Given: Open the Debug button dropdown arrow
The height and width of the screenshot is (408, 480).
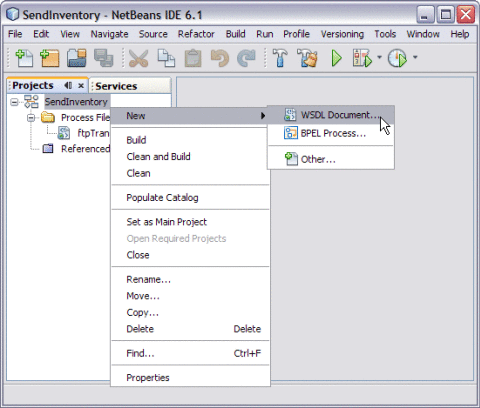Looking at the screenshot, I should click(379, 57).
